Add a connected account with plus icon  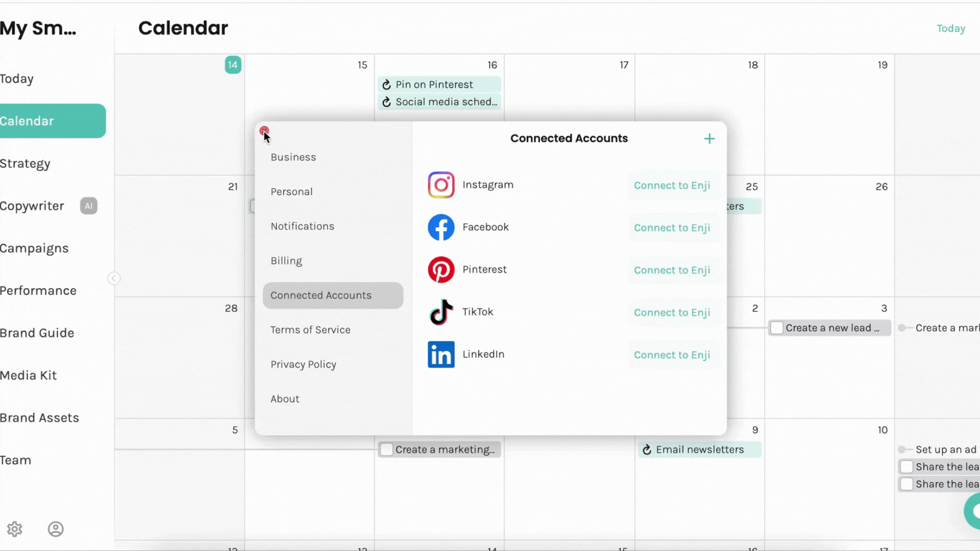pos(709,139)
